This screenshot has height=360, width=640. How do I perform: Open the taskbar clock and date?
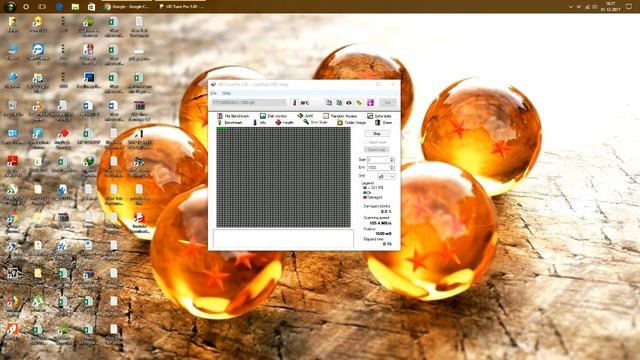pyautogui.click(x=611, y=7)
